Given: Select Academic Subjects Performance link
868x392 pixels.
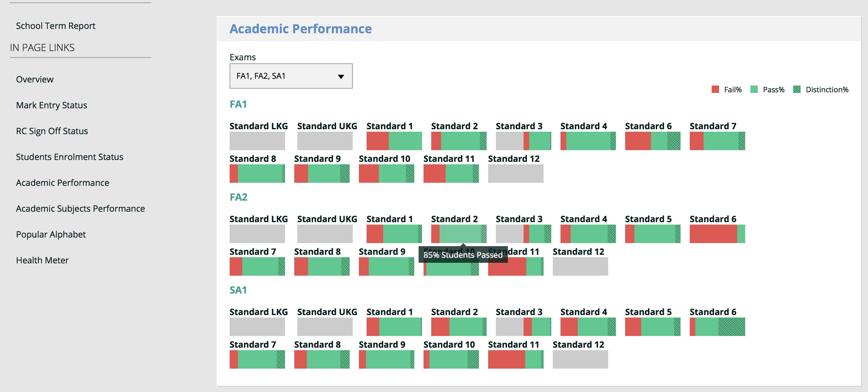Looking at the screenshot, I should 80,209.
